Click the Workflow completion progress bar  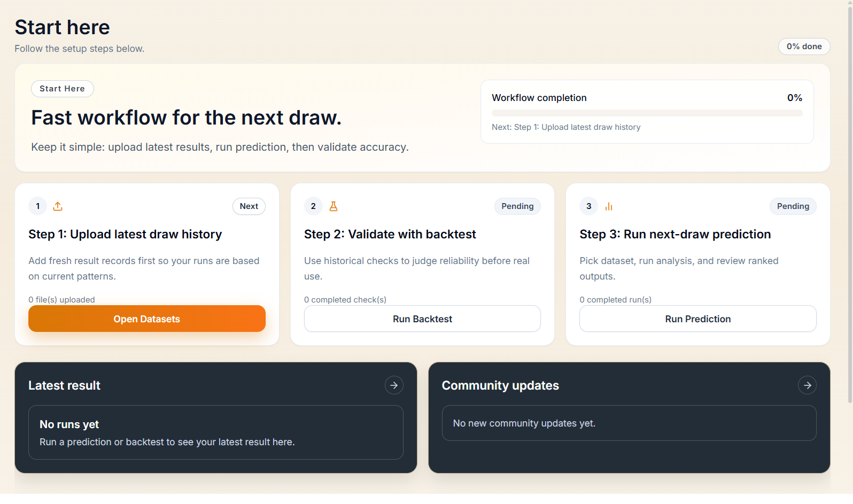tap(647, 113)
